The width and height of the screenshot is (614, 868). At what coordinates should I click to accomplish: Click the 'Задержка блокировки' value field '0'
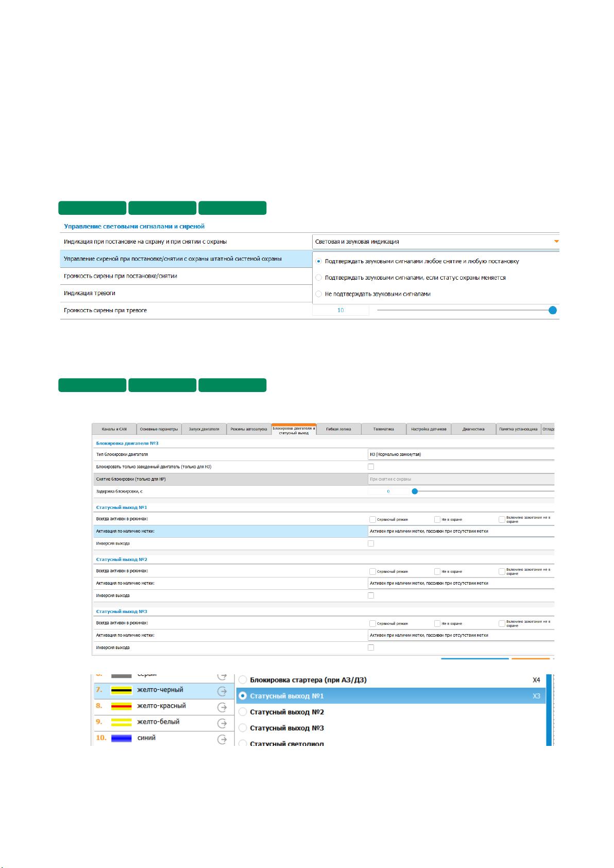tap(388, 491)
